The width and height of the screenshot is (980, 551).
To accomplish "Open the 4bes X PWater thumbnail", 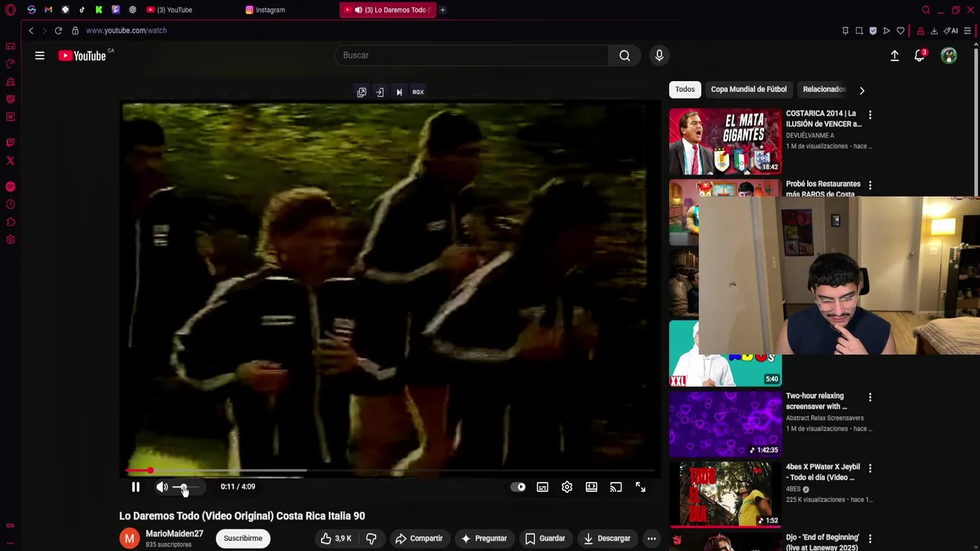I will (x=725, y=494).
